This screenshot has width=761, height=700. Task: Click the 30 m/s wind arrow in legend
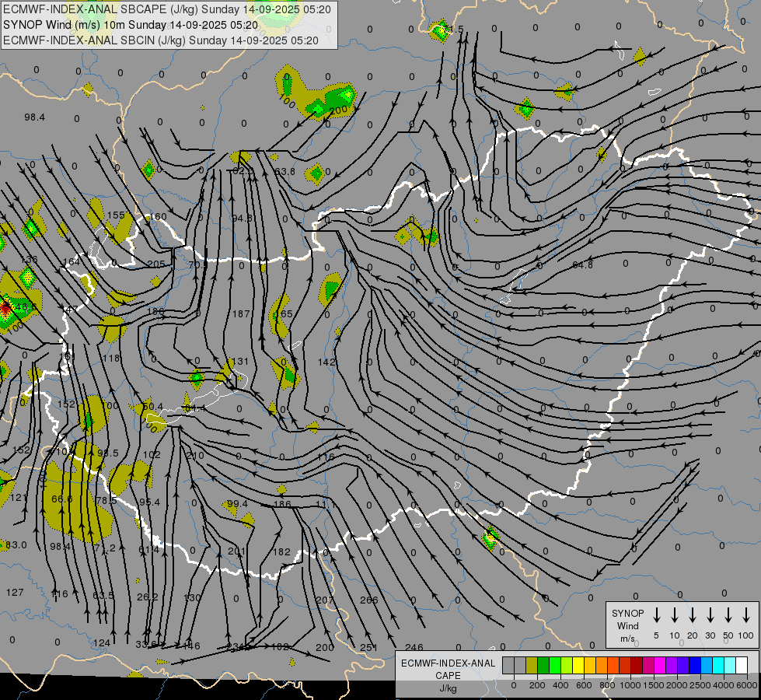pyautogui.click(x=710, y=615)
